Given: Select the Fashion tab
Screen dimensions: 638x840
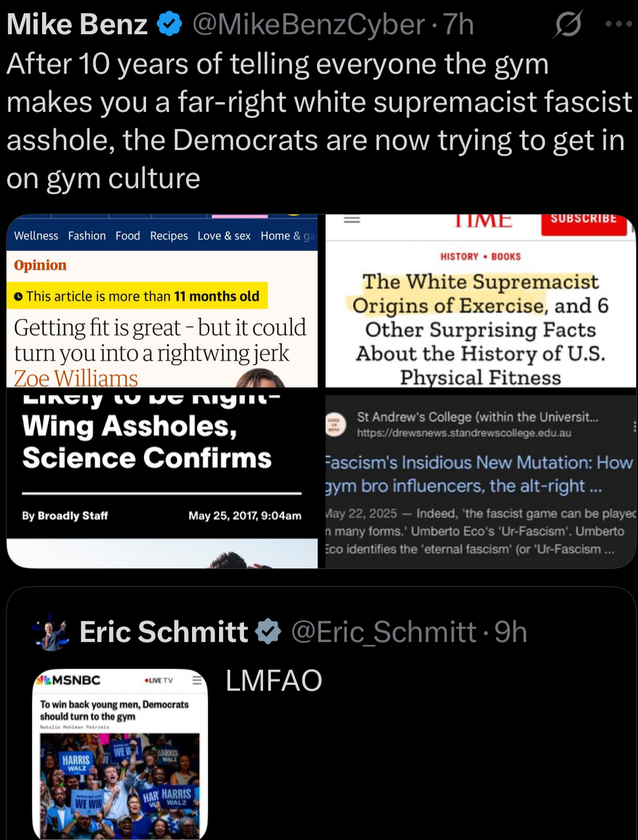Looking at the screenshot, I should [87, 235].
